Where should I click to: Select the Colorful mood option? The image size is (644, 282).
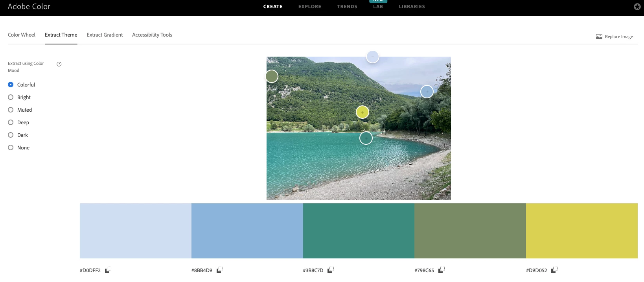tap(22, 85)
